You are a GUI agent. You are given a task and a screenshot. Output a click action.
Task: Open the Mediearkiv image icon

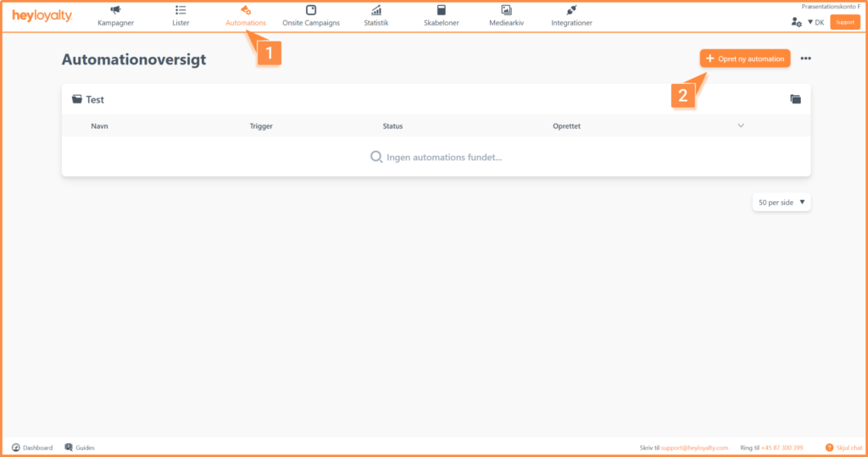point(506,10)
